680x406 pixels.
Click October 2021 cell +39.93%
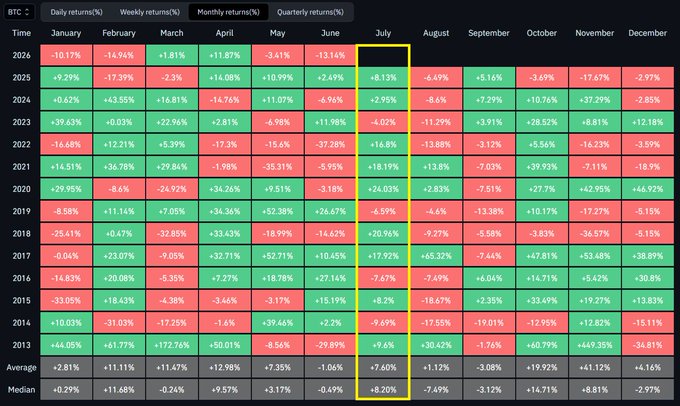tap(542, 167)
